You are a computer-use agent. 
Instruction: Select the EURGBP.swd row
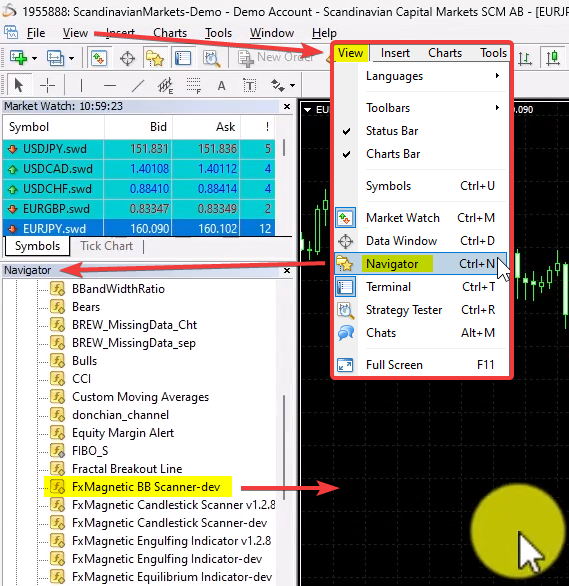(139, 209)
